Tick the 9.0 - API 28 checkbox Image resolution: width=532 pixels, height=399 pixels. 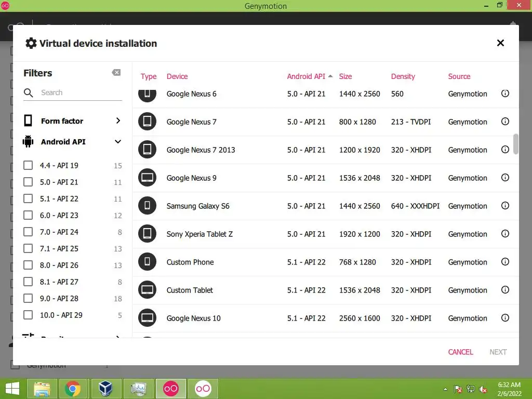tap(28, 299)
